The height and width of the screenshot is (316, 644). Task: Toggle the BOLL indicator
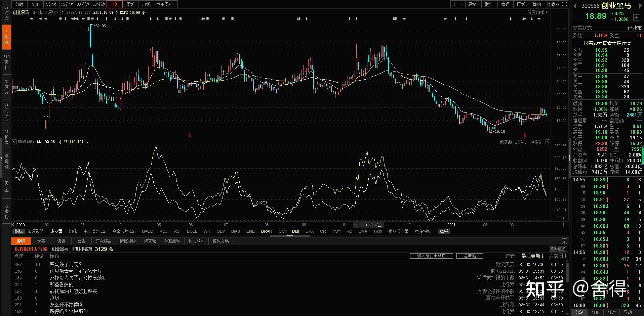(x=192, y=231)
